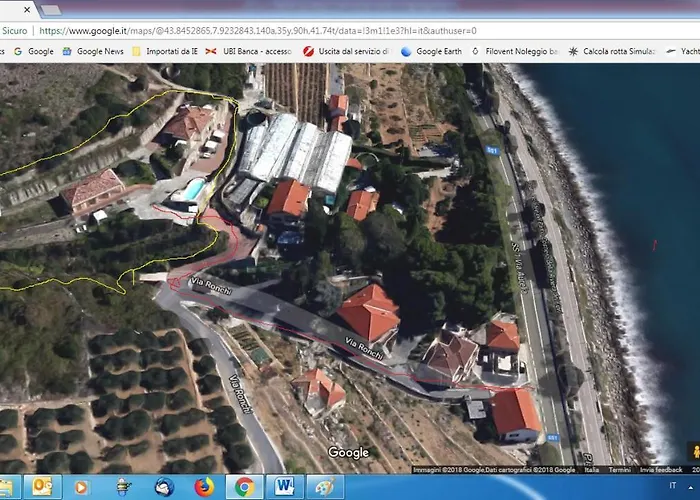The height and width of the screenshot is (500, 700).
Task: Open the Filovent Noleggio bookmark
Action: pyautogui.click(x=515, y=51)
